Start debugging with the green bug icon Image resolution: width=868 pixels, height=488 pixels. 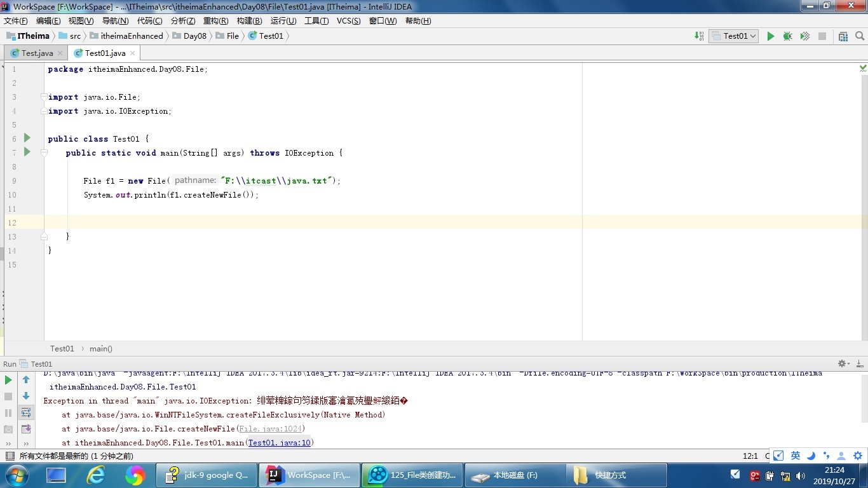pos(788,36)
